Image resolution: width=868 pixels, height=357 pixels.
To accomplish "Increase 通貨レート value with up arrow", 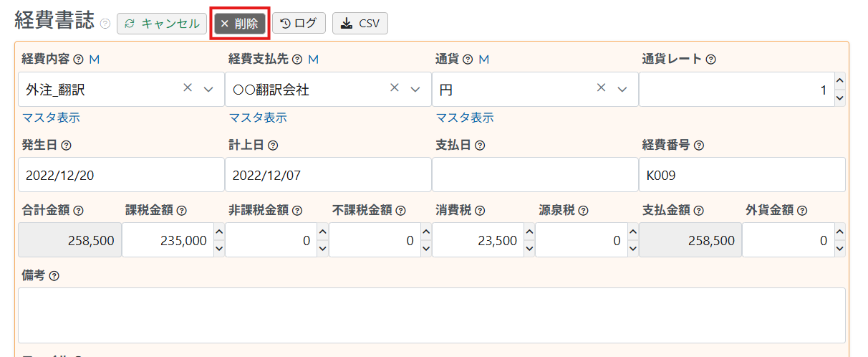I will click(x=840, y=80).
